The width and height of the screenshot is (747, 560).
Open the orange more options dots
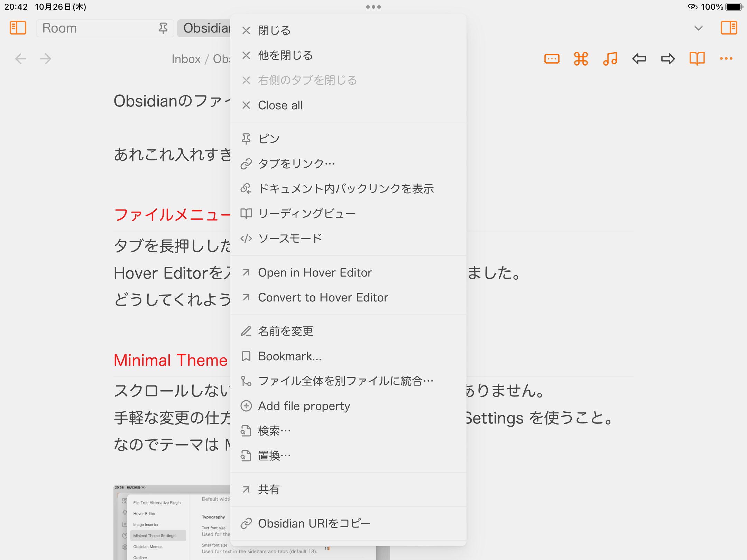click(x=726, y=59)
